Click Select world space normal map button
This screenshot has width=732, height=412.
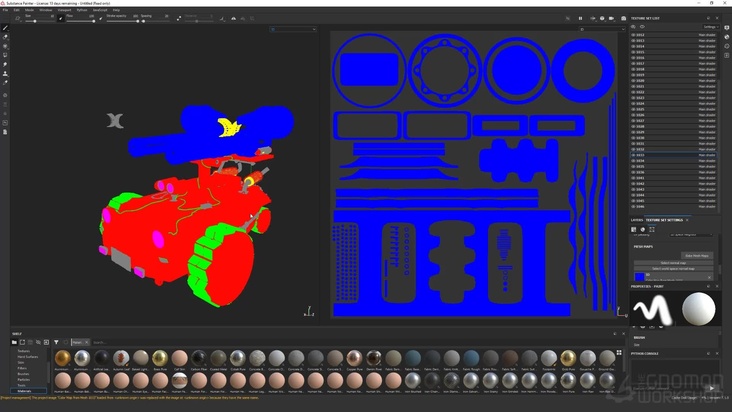coord(673,269)
